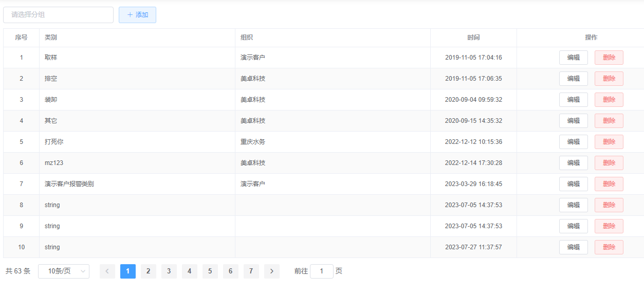Click 编辑 for the 其它 row
This screenshot has width=644, height=294.
573,121
